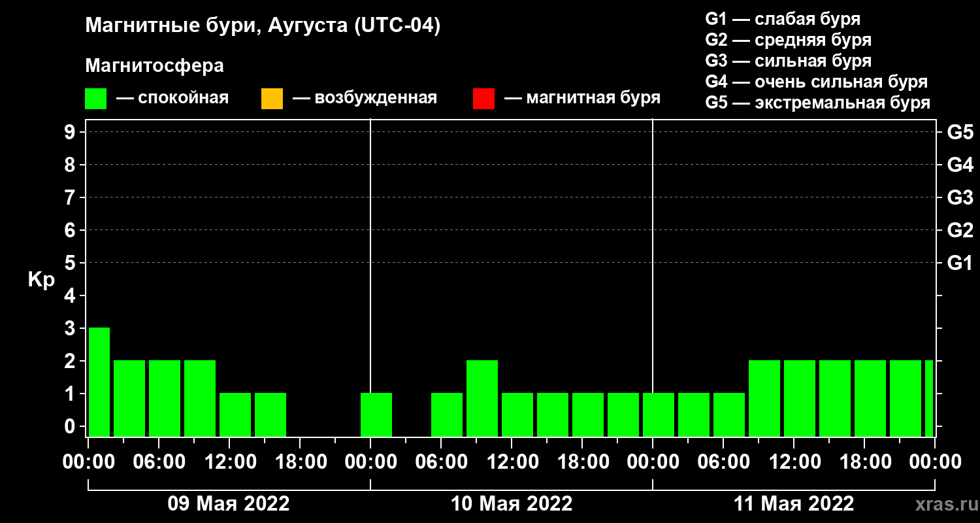Click the Kp axis value '1'
980x523 pixels.
[x=71, y=394]
